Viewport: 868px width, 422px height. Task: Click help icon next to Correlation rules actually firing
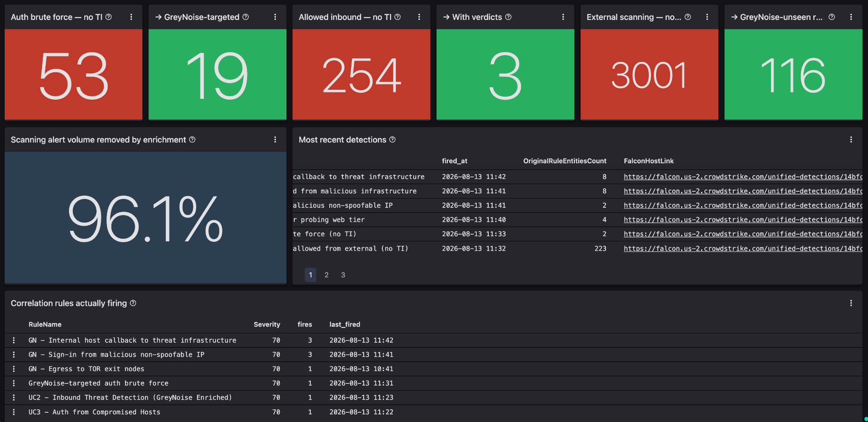coord(133,303)
